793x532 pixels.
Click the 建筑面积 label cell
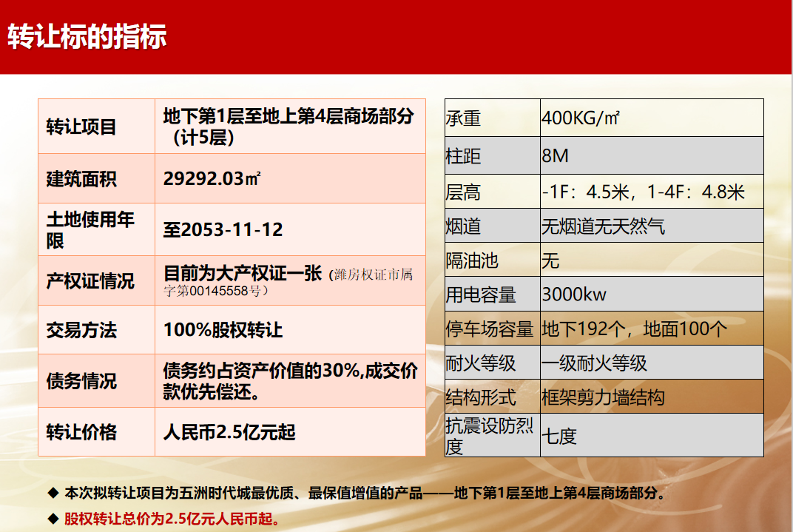click(x=97, y=178)
